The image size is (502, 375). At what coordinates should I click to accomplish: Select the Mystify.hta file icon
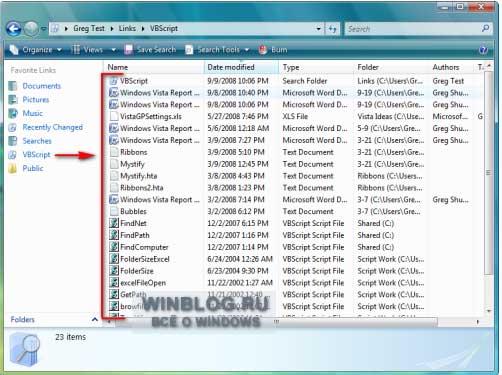tap(114, 176)
